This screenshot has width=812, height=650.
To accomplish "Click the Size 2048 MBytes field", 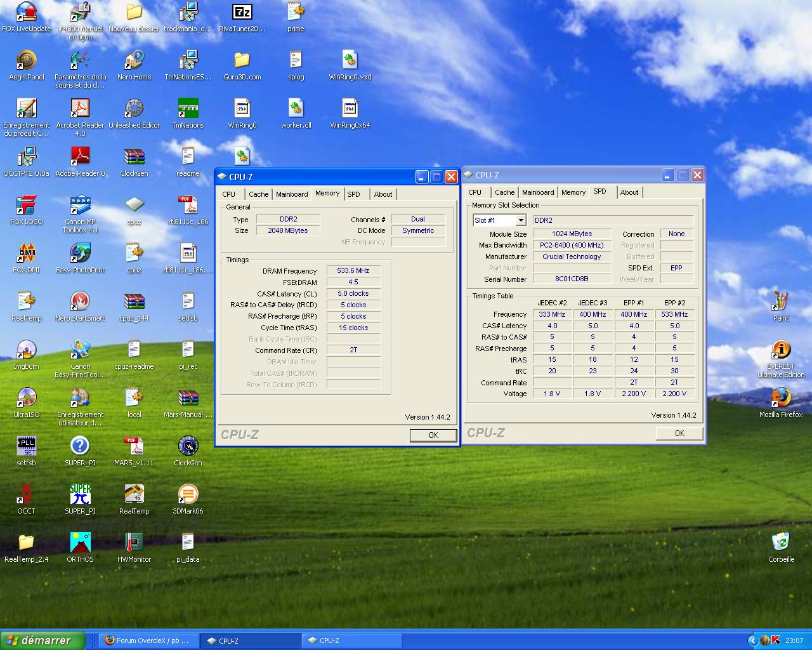I will 288,230.
